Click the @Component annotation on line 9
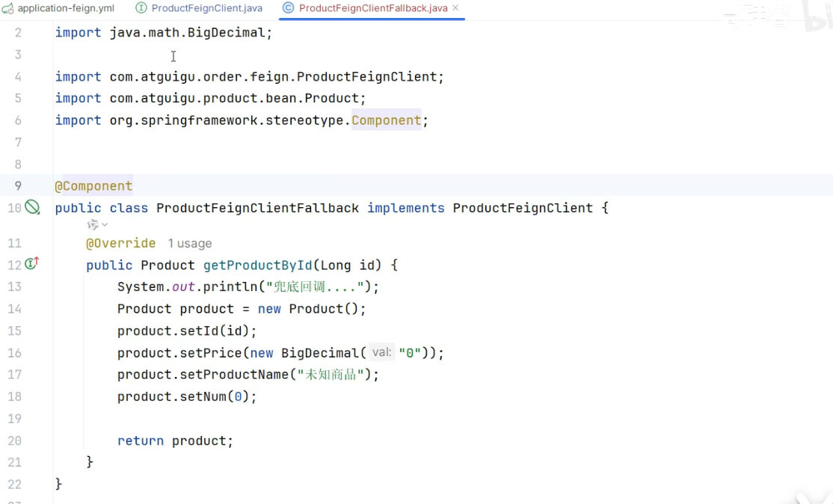 point(93,186)
